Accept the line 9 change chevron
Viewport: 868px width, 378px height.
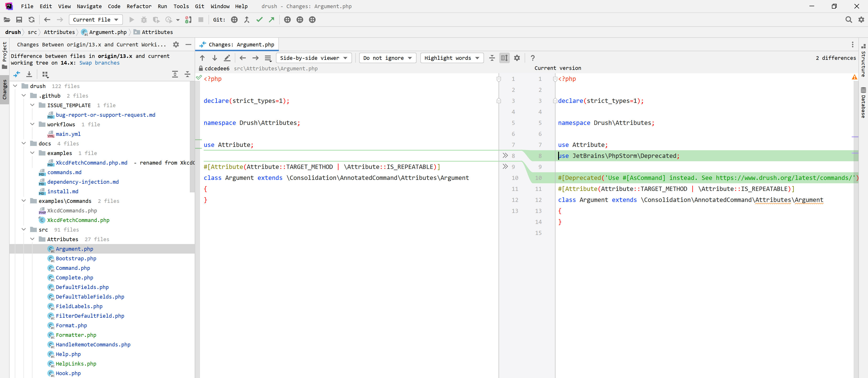coord(505,167)
